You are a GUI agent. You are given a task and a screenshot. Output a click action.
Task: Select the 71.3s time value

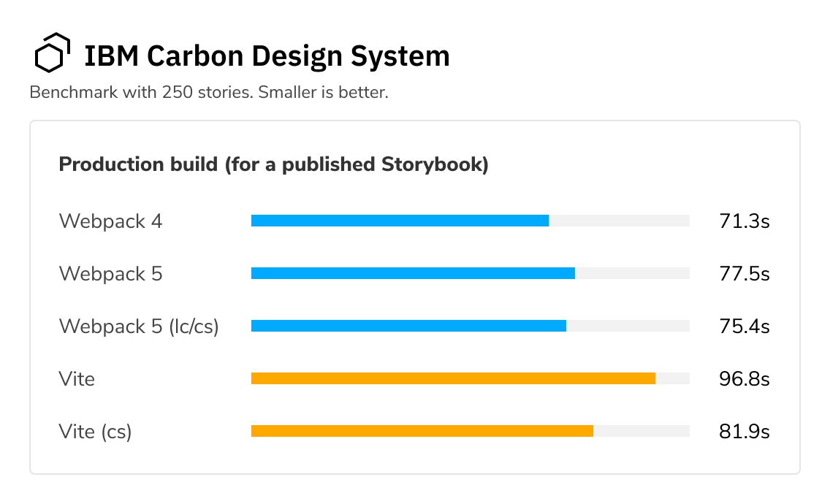745,221
